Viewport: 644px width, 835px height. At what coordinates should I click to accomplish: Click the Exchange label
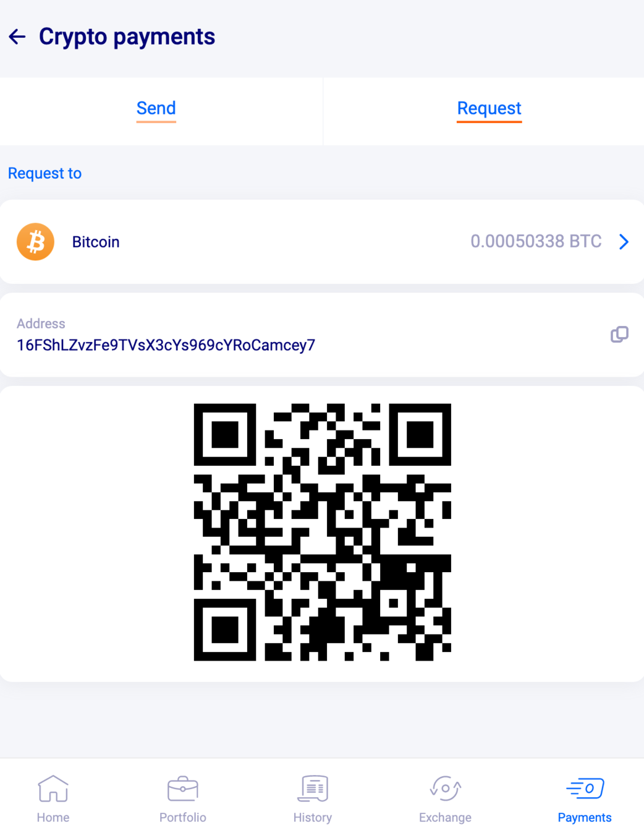click(445, 818)
